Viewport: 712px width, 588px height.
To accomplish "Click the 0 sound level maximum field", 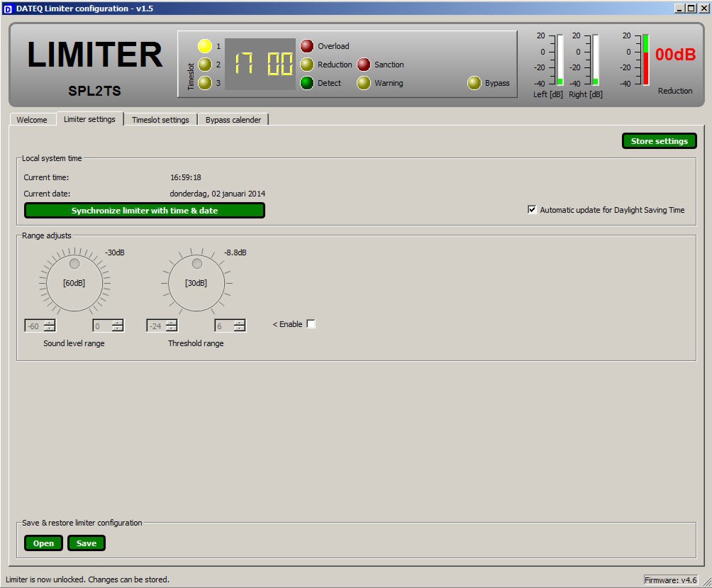I will pyautogui.click(x=103, y=326).
